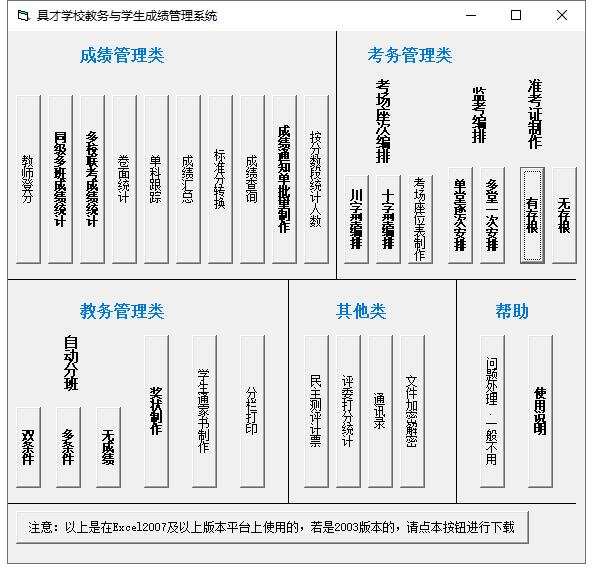Viewport: 593px width, 571px height.
Task: Click the 多堂一次安排 invigilation button
Action: pyautogui.click(x=492, y=215)
